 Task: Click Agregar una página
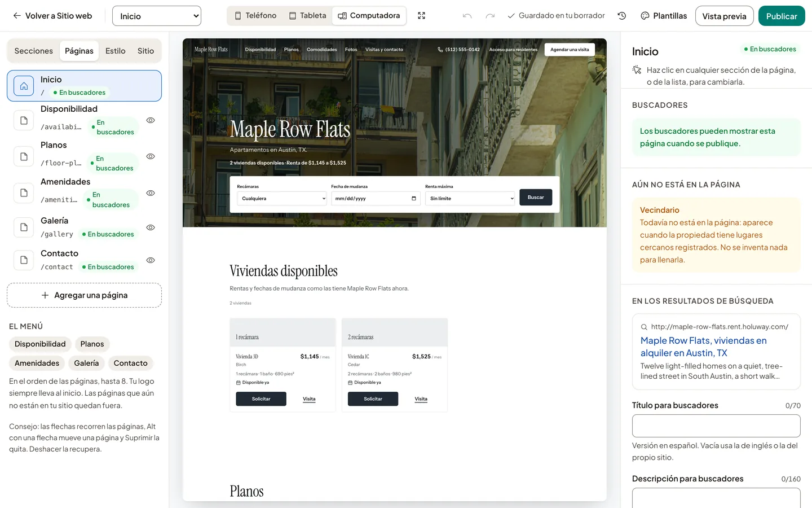(x=85, y=295)
